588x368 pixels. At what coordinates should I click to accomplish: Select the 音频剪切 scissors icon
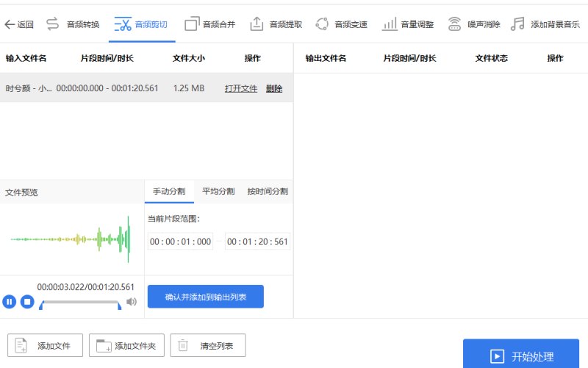tap(123, 24)
